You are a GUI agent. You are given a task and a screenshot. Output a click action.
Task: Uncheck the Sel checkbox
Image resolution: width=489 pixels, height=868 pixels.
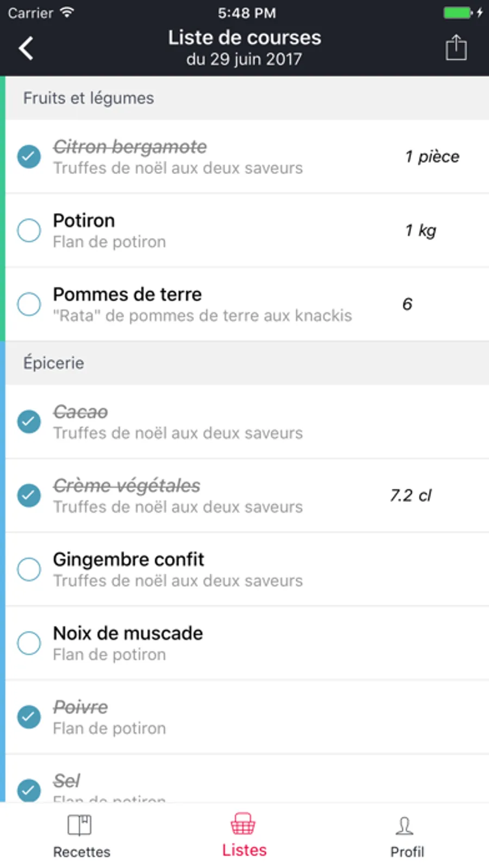pos(29,790)
